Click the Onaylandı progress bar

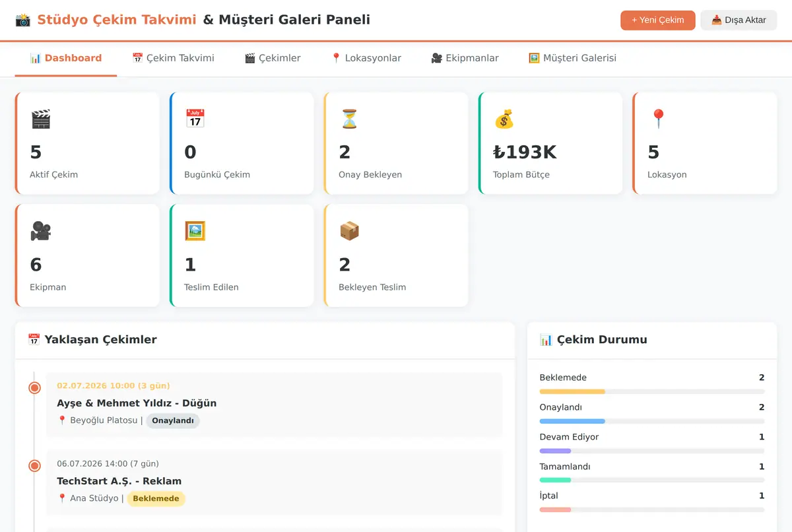652,421
